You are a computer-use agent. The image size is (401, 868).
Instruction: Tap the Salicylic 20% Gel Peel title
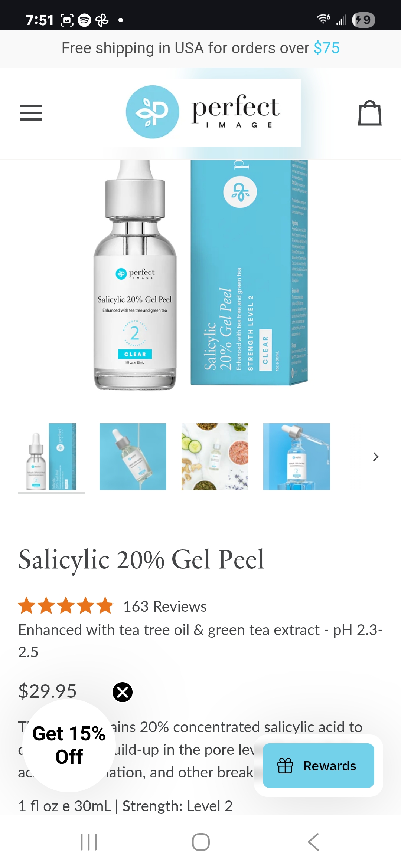click(141, 560)
